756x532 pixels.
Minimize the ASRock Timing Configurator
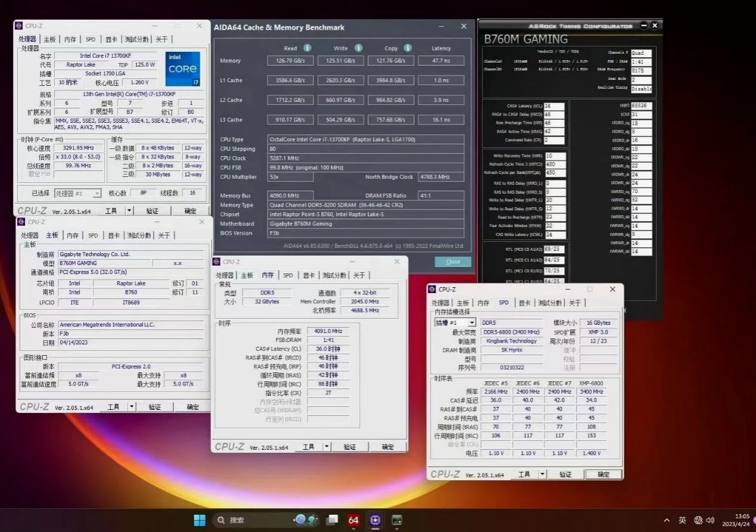[644, 26]
